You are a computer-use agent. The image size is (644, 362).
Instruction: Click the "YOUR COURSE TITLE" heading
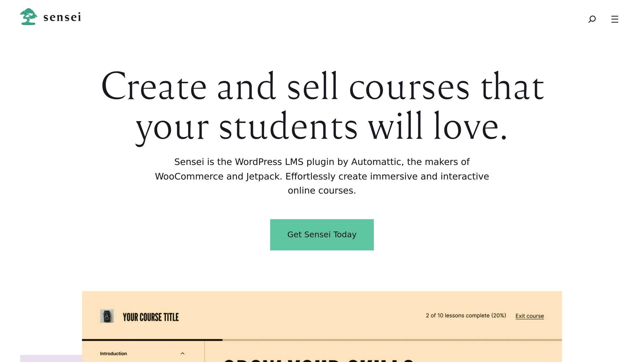151,317
